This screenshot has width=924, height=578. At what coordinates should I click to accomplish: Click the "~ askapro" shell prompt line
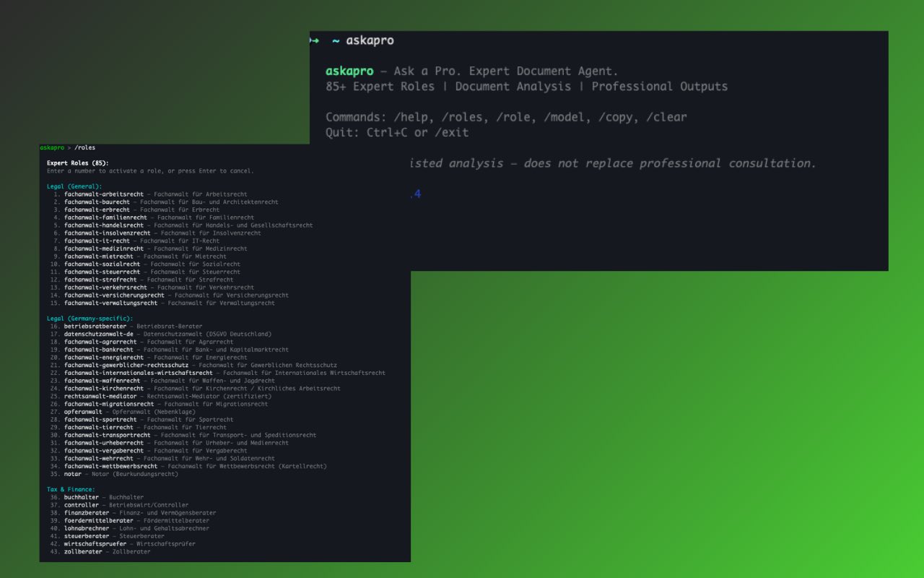pos(363,40)
